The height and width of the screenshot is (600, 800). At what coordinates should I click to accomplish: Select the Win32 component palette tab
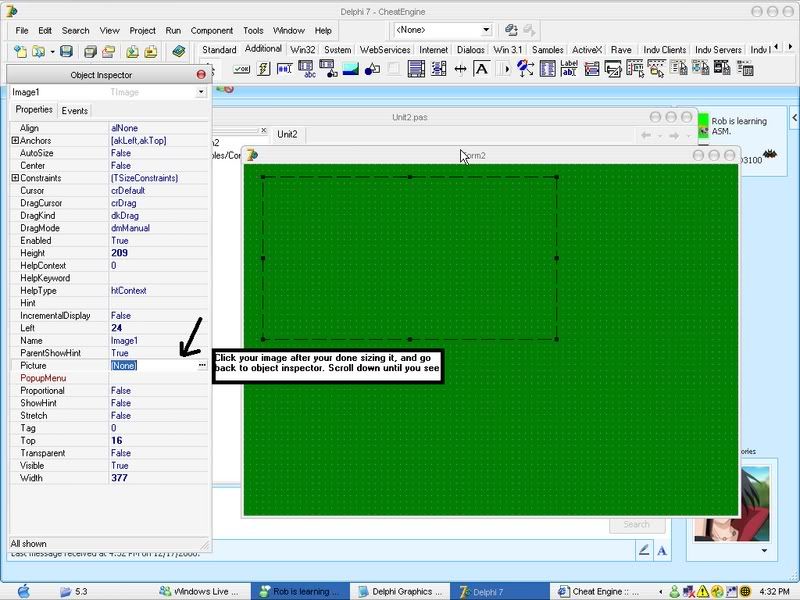pyautogui.click(x=301, y=49)
